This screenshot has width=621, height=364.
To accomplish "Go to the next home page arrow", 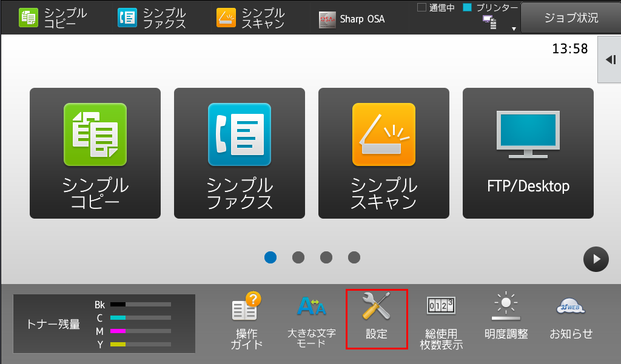I will coord(596,259).
